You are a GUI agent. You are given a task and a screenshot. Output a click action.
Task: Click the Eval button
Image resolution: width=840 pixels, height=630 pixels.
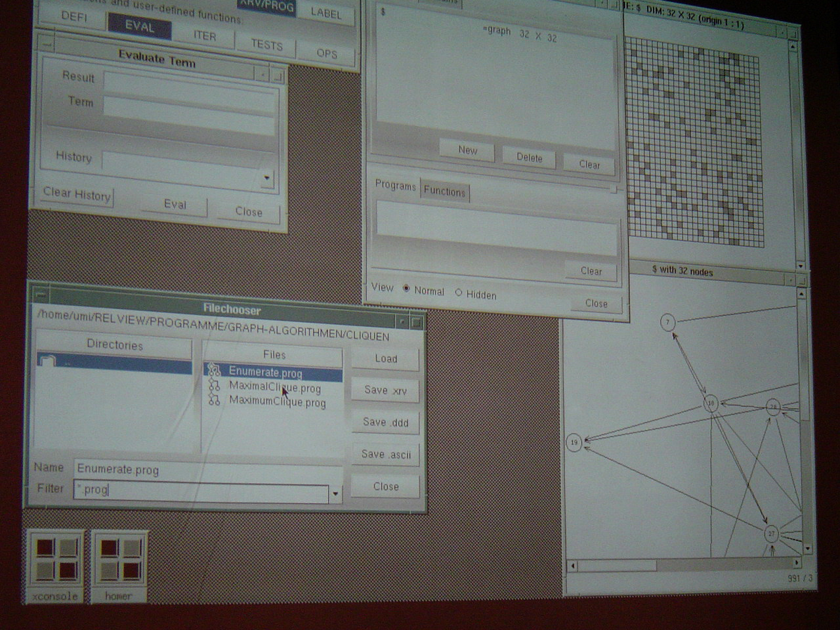coord(175,204)
